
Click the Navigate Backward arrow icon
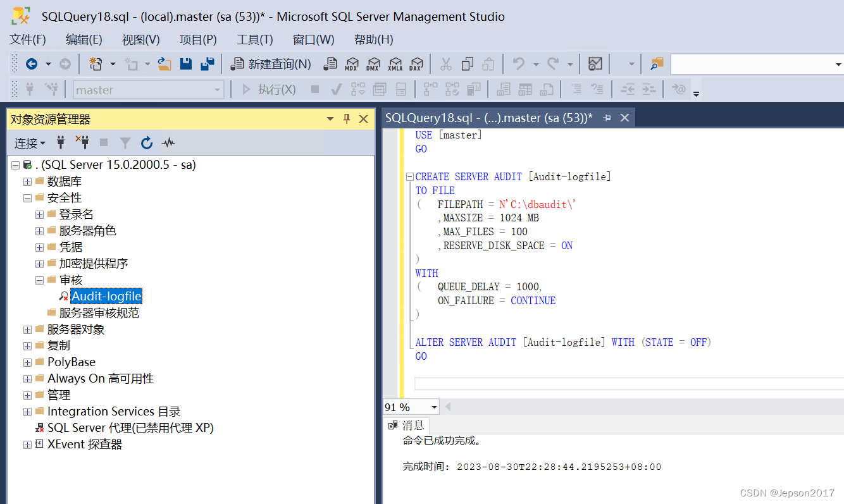[31, 64]
